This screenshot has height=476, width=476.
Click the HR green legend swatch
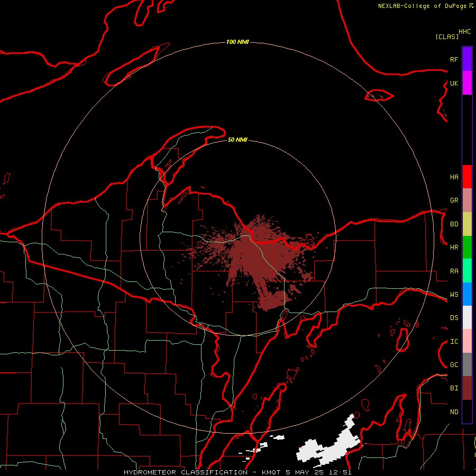(467, 248)
